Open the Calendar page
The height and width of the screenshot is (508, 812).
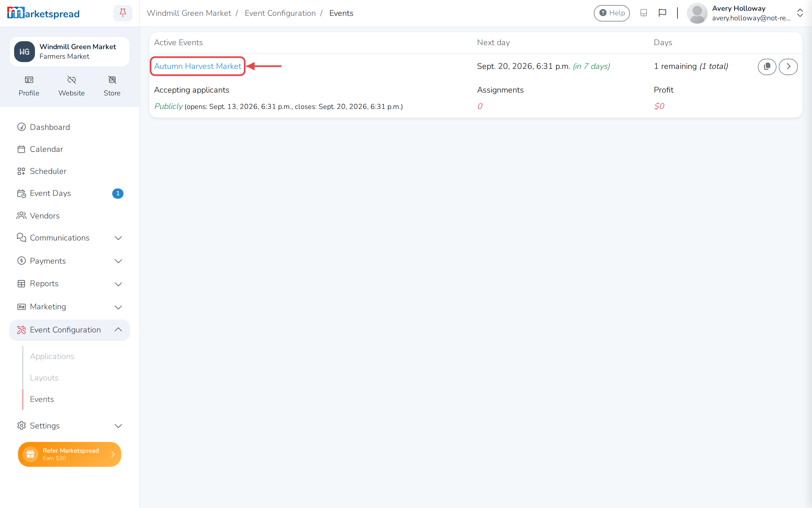click(x=70, y=149)
